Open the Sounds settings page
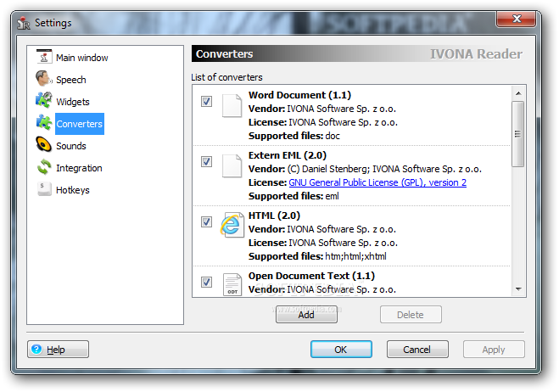559x392 pixels. (71, 146)
